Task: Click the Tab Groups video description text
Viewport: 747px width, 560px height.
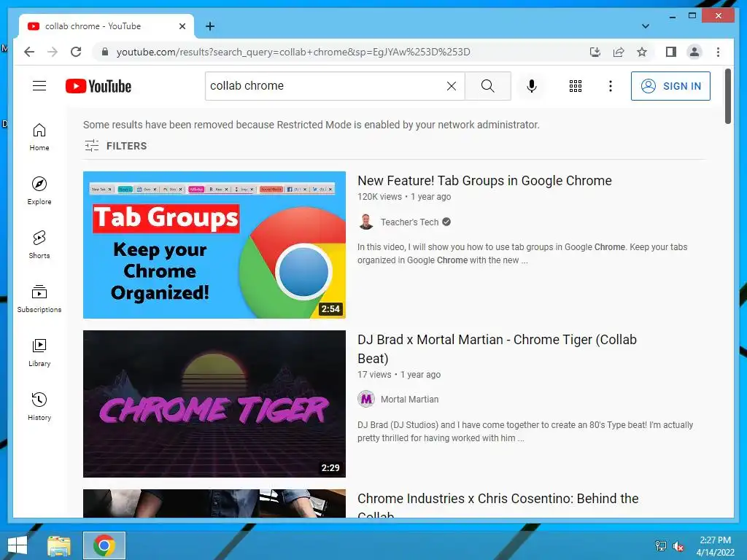Action: (522, 253)
